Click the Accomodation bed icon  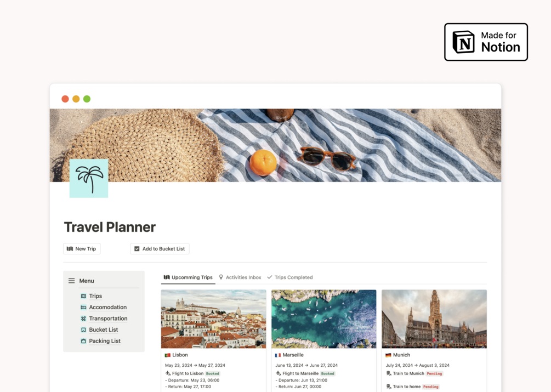coord(83,308)
